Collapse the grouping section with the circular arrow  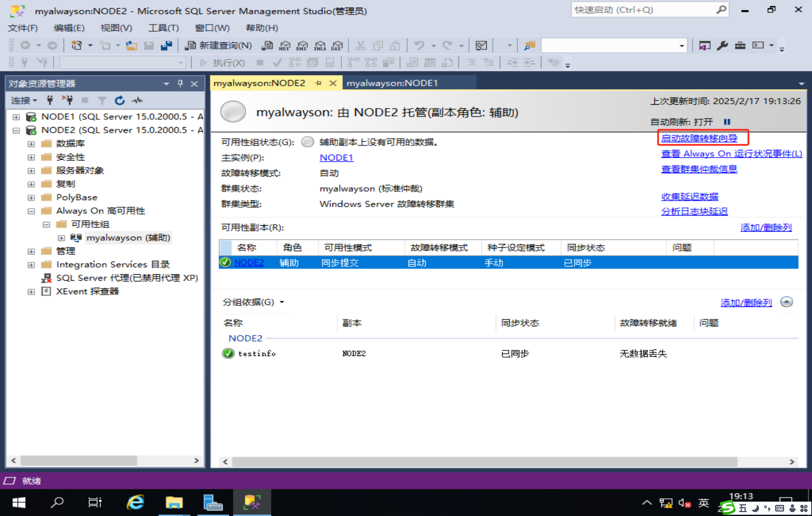[786, 301]
